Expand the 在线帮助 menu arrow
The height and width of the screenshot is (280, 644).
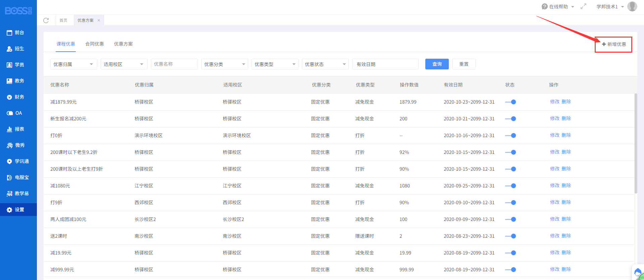coord(573,7)
